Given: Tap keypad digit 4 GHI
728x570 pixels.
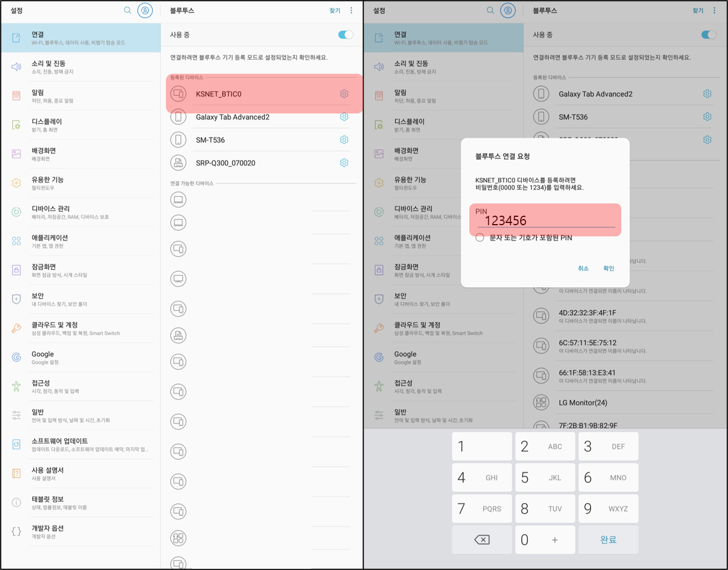Looking at the screenshot, I should [x=482, y=478].
